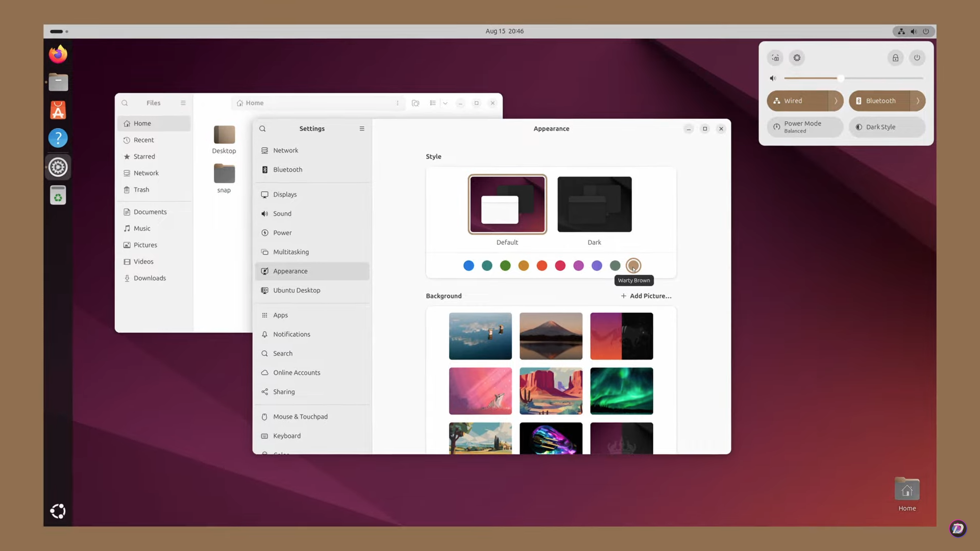Click the lock screen icon in quick settings
This screenshot has height=551, width=980.
pyautogui.click(x=895, y=58)
